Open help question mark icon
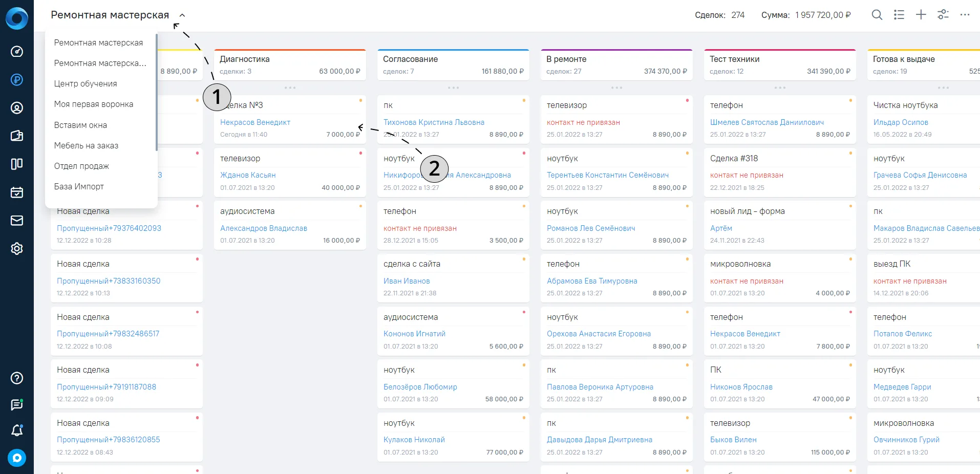 (x=17, y=378)
